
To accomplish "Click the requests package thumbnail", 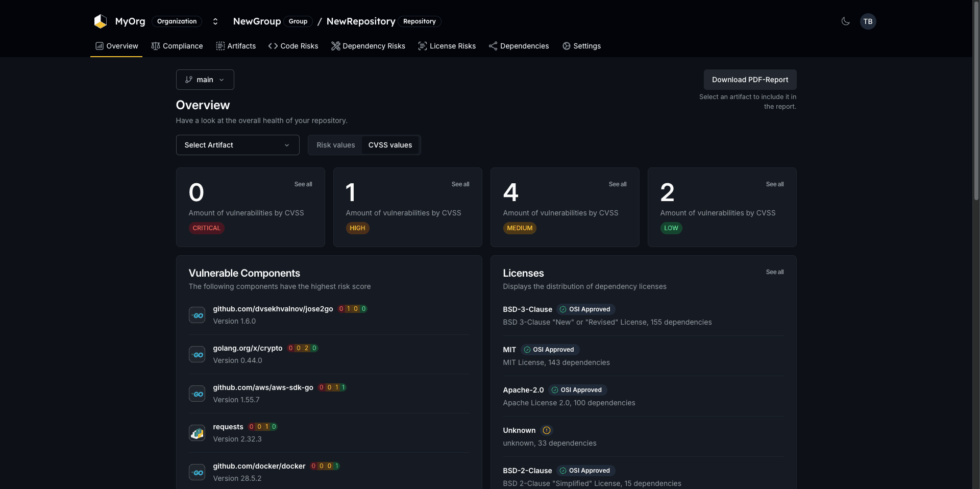I will click(197, 432).
